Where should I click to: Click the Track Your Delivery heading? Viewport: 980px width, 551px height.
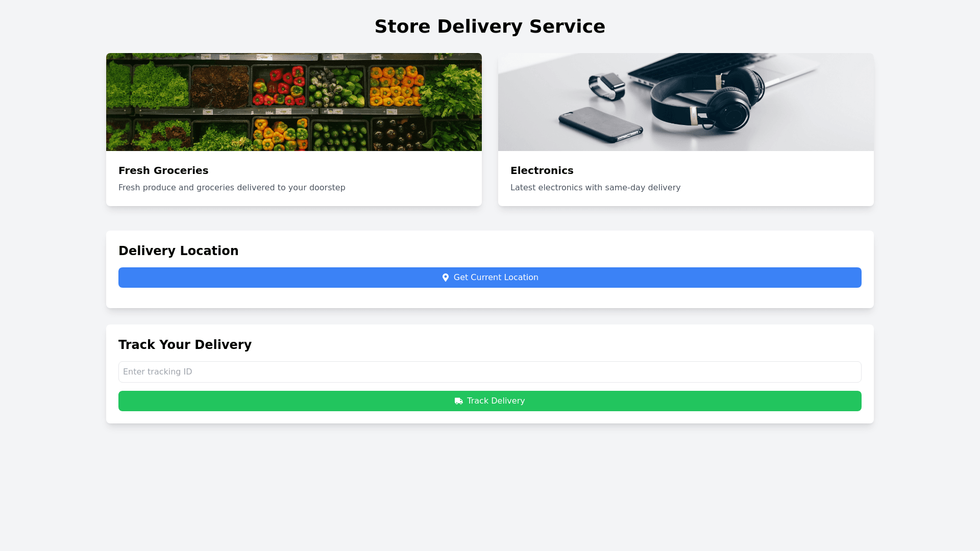click(x=185, y=345)
